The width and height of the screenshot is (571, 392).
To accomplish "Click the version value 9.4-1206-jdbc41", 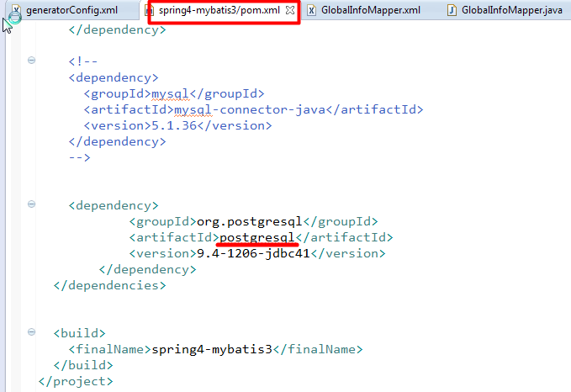I will (x=253, y=253).
